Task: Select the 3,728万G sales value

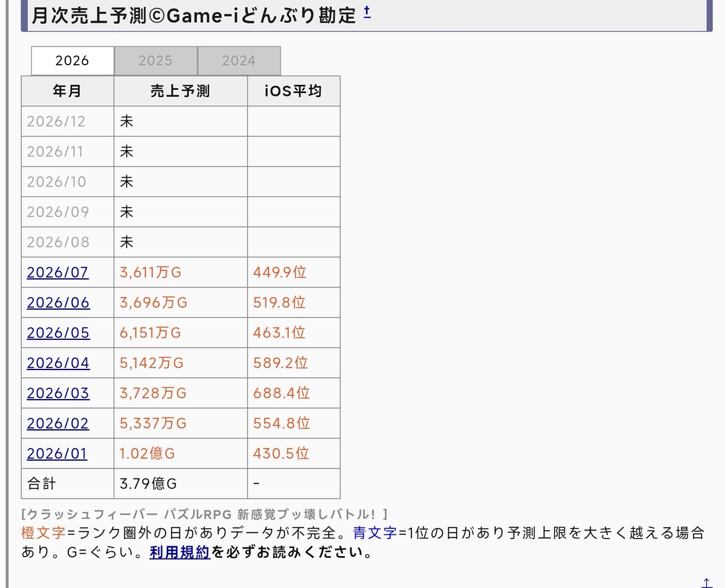Action: coord(153,393)
